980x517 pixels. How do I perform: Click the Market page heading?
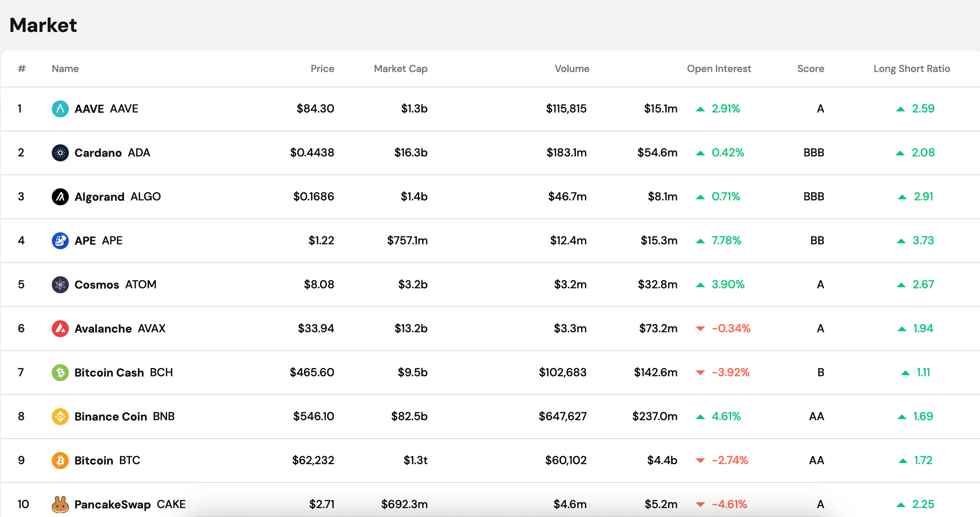[43, 25]
